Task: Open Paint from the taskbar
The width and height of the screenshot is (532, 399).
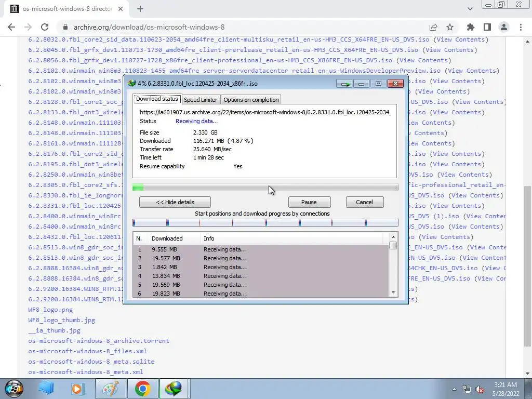Action: pyautogui.click(x=111, y=389)
